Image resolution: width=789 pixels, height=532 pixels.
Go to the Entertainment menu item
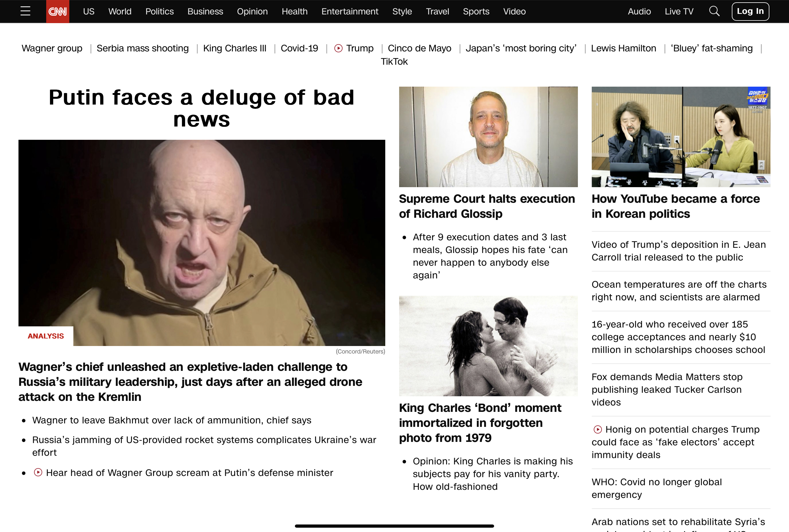pyautogui.click(x=350, y=12)
